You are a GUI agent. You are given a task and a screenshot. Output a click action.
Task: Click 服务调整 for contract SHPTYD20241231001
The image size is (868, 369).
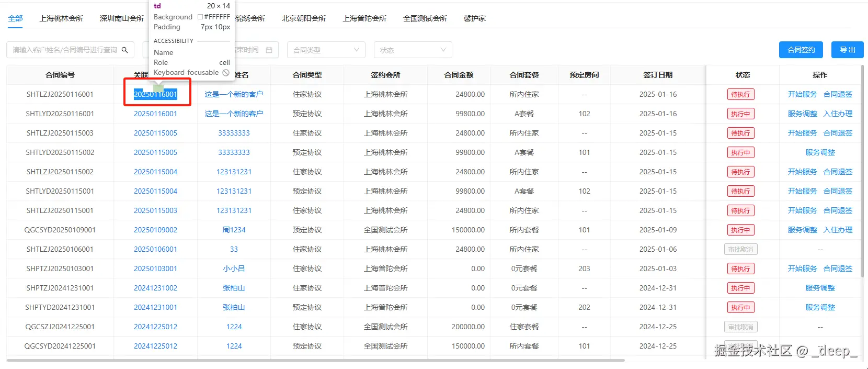[820, 307]
